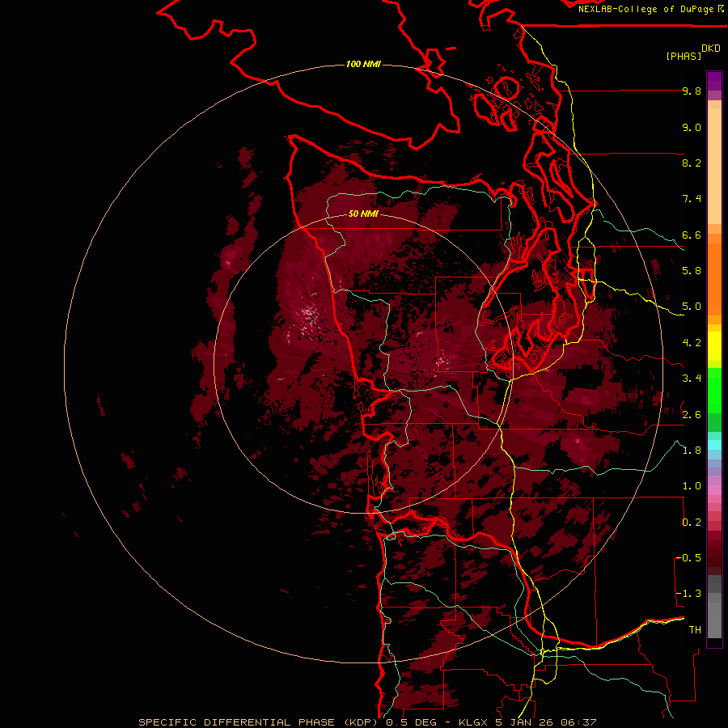728x728 pixels.
Task: Click the [PHAS] label above color bar
Action: coord(684,56)
